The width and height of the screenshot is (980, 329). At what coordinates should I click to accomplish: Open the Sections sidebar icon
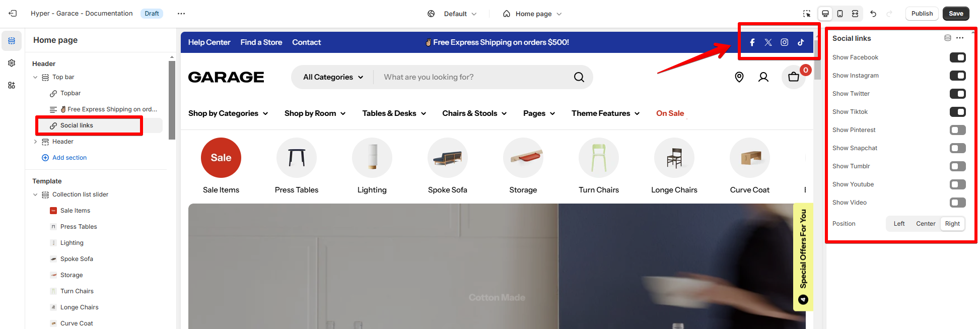point(12,41)
